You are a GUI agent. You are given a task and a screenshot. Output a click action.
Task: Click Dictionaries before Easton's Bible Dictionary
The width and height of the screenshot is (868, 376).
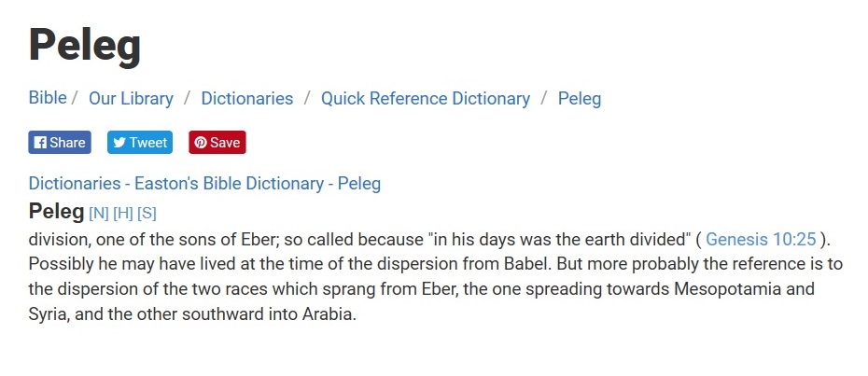tap(75, 183)
